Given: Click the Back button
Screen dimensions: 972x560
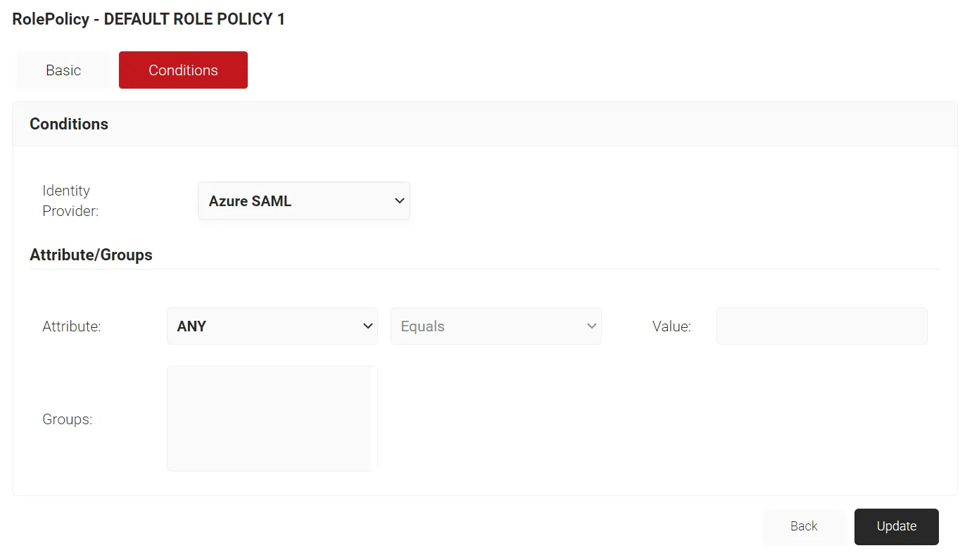Looking at the screenshot, I should [x=804, y=526].
